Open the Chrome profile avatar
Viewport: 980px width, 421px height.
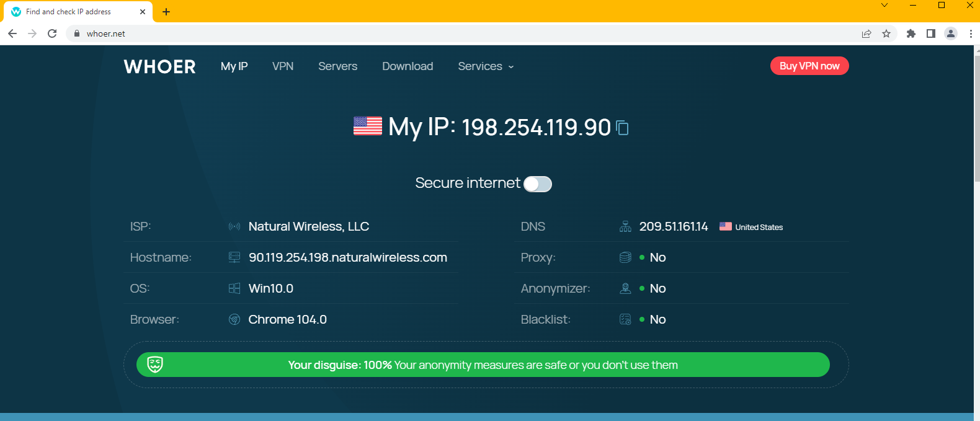[x=951, y=33]
